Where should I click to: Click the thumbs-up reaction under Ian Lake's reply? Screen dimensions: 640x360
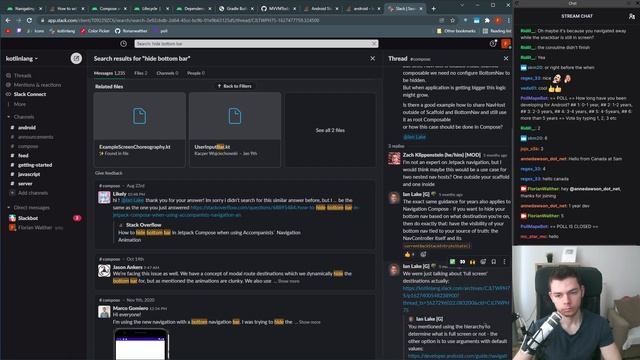click(x=408, y=254)
